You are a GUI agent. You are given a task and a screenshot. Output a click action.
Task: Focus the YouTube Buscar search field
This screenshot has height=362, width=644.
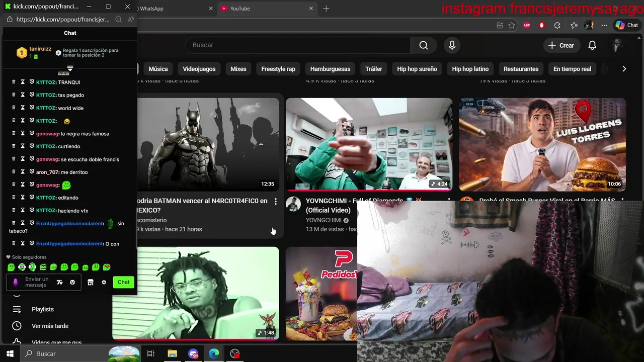tap(298, 45)
